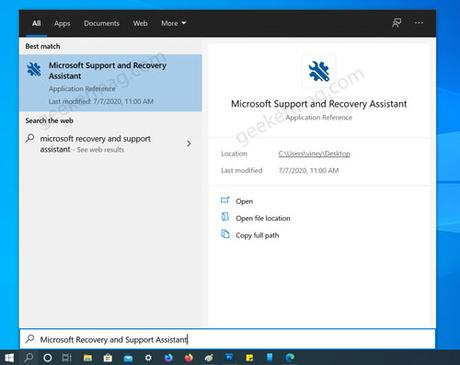Open yellow sticky notes taskbar icon
The height and width of the screenshot is (365, 460).
249,358
